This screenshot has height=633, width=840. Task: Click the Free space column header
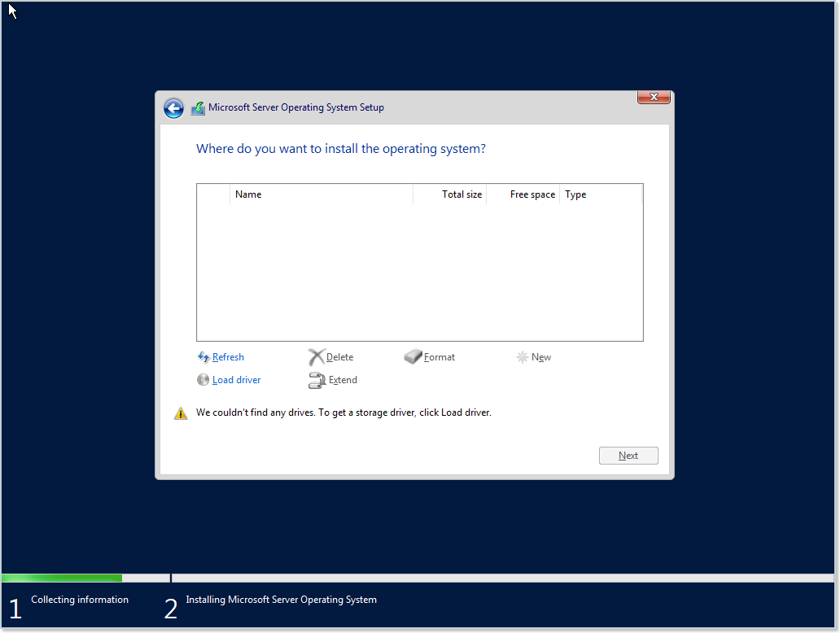pos(532,194)
